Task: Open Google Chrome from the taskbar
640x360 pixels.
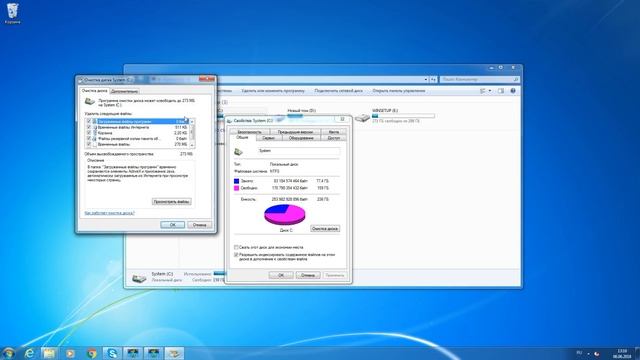Action: tap(91, 353)
